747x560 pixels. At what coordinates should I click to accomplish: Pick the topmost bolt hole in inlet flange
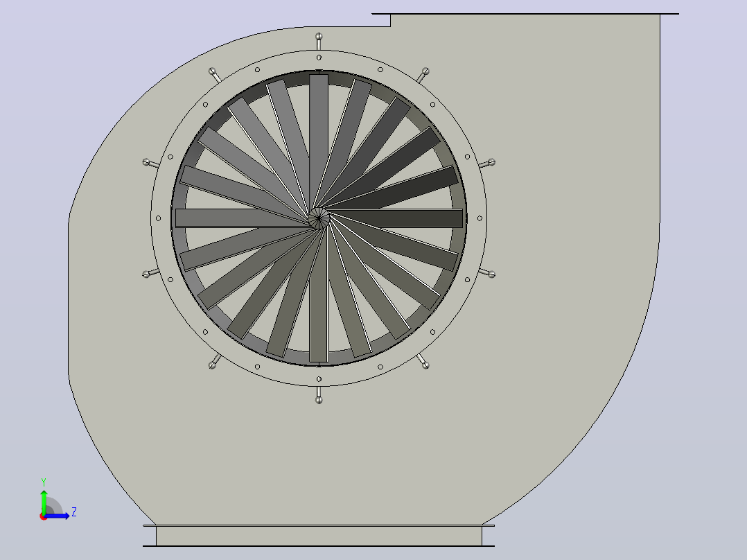coord(319,58)
